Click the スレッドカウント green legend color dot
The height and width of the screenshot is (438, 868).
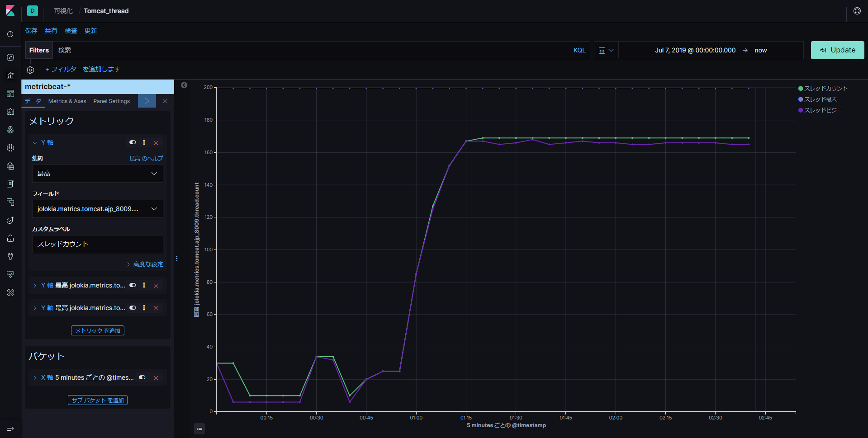tap(801, 89)
